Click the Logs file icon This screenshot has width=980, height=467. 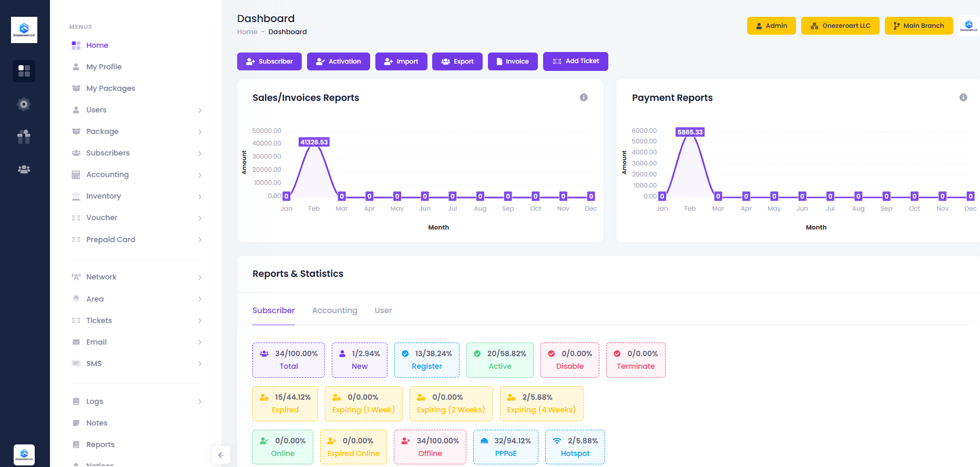click(76, 401)
